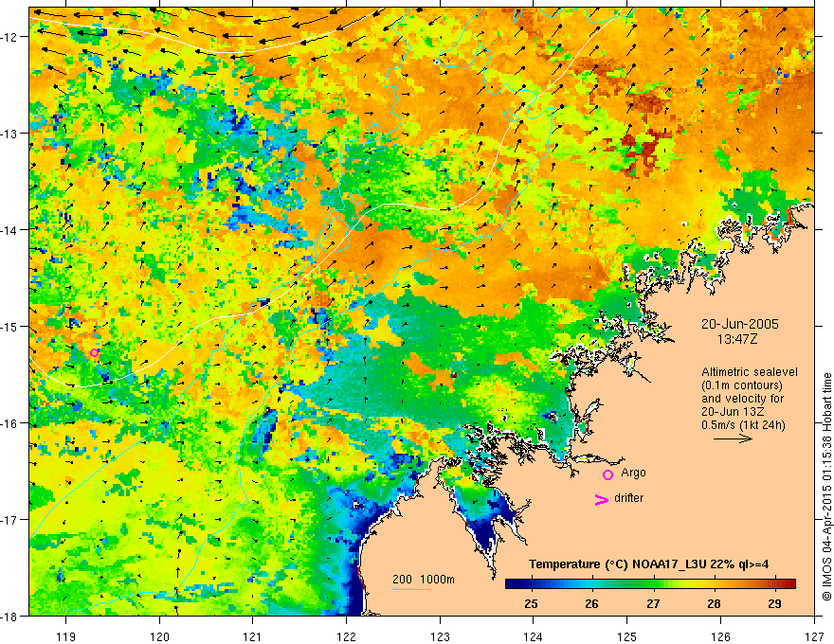Click the '200 1000m' depth label

click(424, 580)
